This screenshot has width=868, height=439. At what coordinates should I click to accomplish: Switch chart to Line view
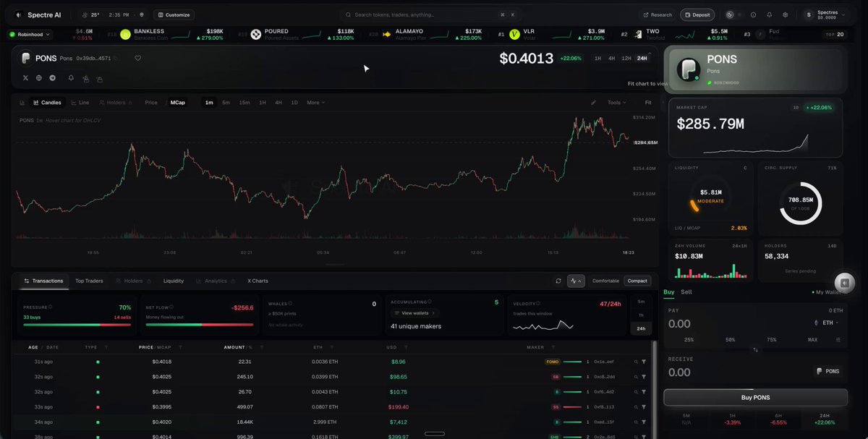pos(80,103)
